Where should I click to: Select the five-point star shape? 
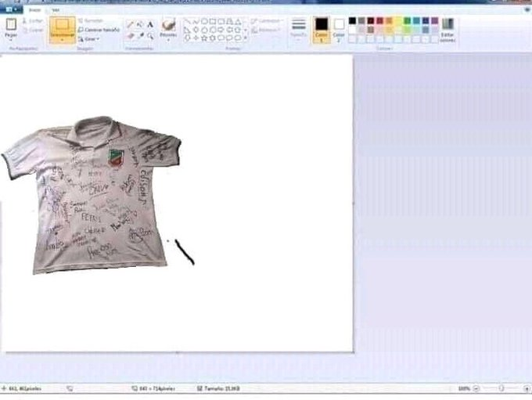tap(204, 38)
